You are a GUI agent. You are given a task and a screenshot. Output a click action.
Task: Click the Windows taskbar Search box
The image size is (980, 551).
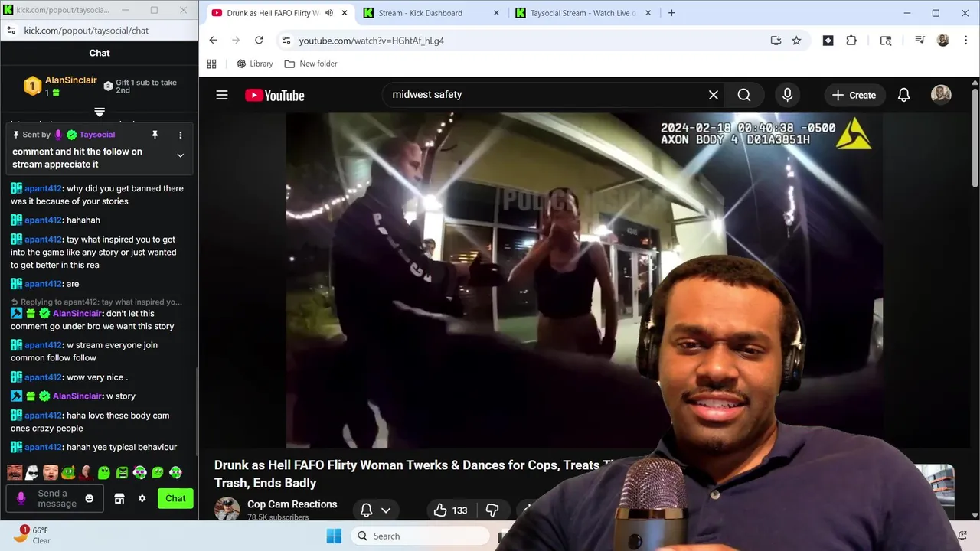[x=420, y=536]
